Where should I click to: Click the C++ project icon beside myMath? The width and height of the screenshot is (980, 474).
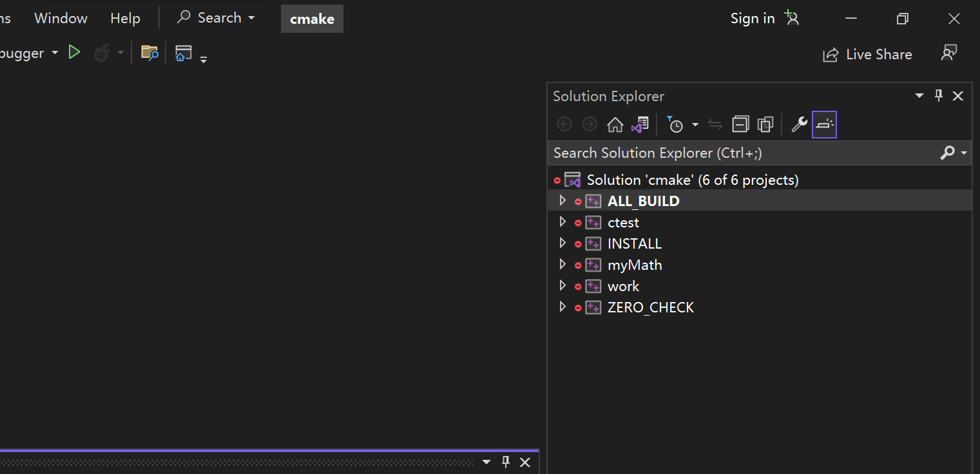[x=593, y=265]
